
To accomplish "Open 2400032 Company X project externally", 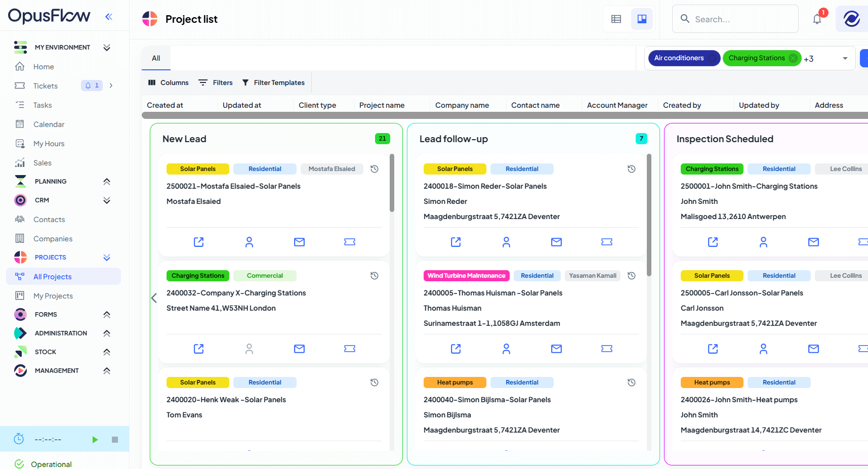I will click(x=199, y=349).
